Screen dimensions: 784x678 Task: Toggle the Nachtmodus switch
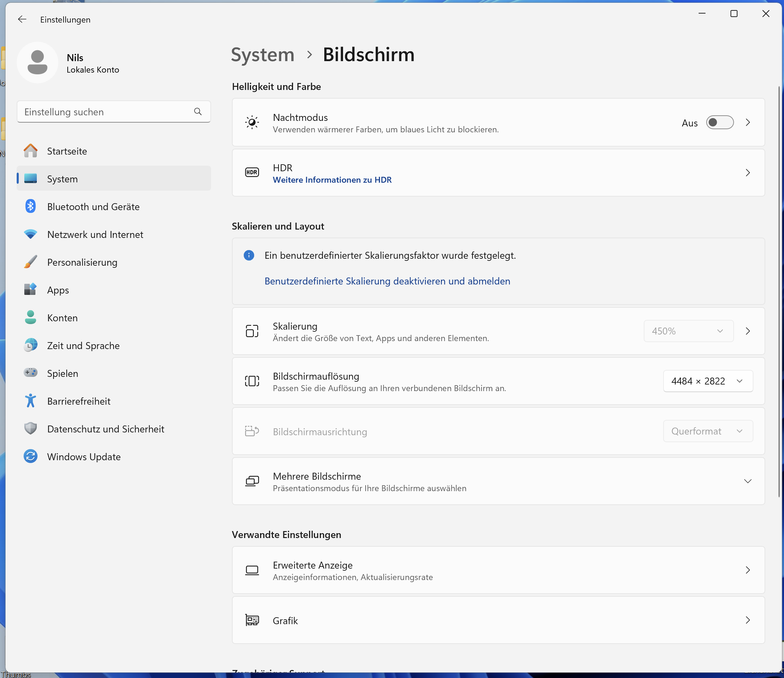click(720, 123)
